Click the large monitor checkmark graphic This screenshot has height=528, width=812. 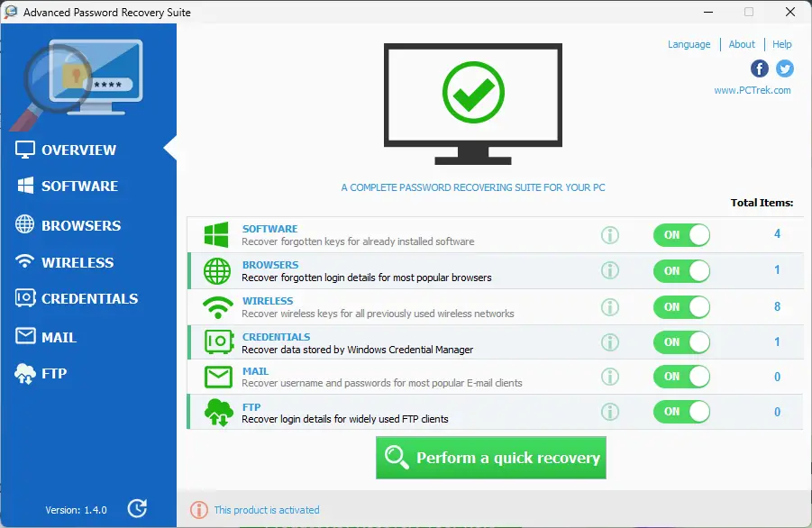click(x=473, y=104)
